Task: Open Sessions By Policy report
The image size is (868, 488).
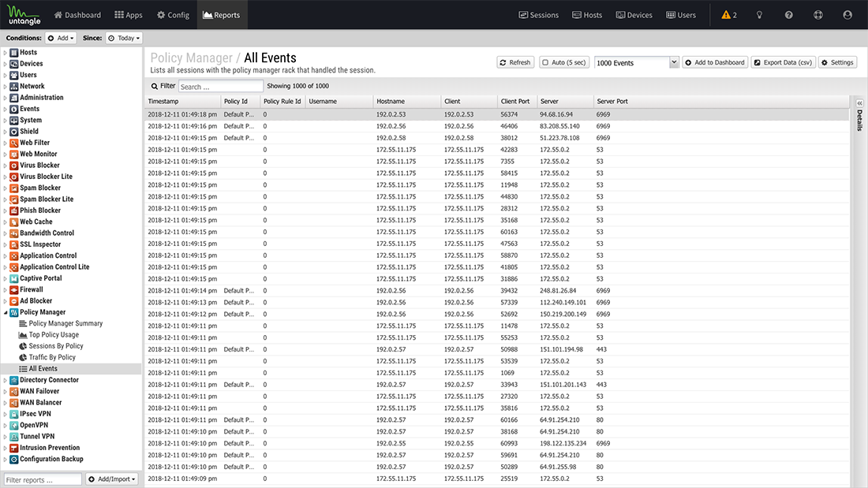Action: pyautogui.click(x=56, y=346)
